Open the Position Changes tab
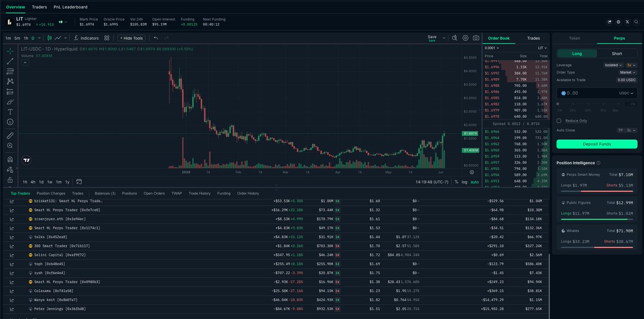Viewport: 644px width, 319px height. [x=51, y=193]
